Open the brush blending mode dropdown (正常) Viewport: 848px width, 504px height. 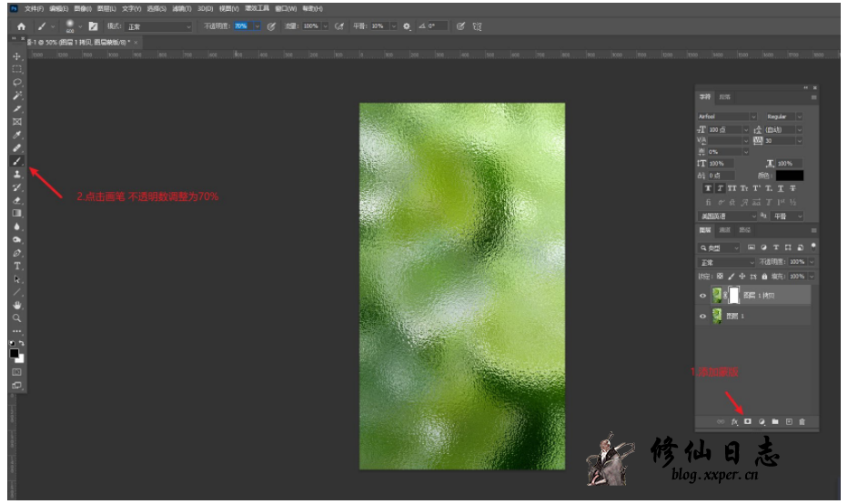(x=159, y=26)
